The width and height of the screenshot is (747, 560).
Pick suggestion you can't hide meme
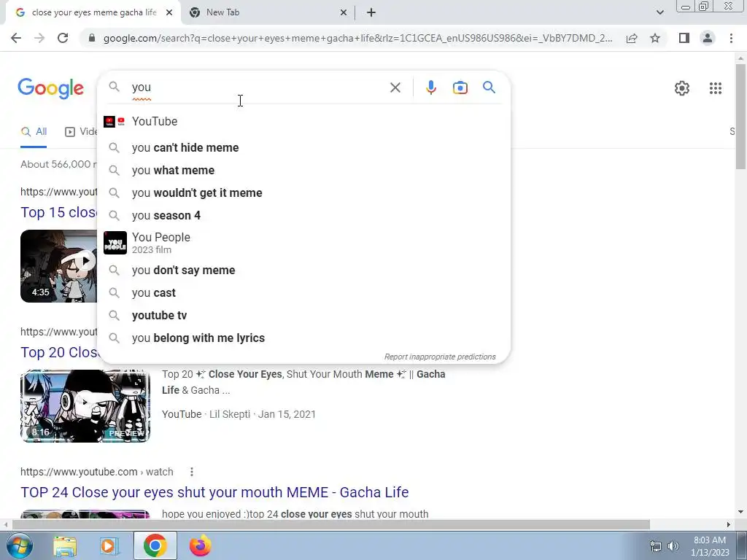[x=303, y=147]
